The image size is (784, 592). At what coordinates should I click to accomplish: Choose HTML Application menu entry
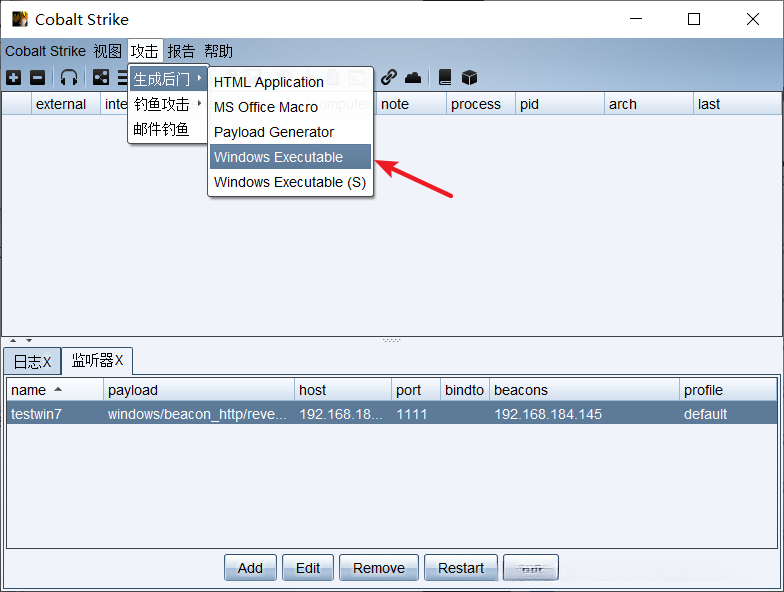coord(290,82)
